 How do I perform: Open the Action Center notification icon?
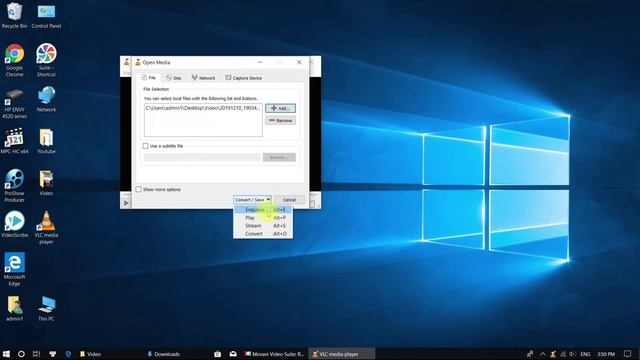(x=628, y=354)
